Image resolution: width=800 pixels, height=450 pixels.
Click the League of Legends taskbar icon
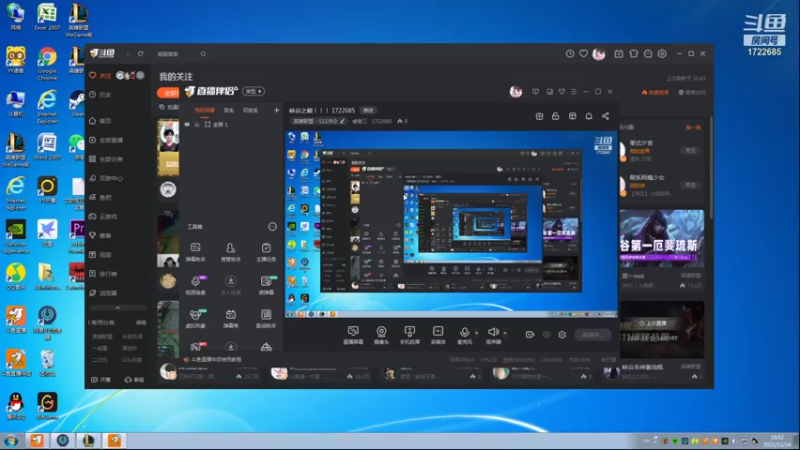88,440
